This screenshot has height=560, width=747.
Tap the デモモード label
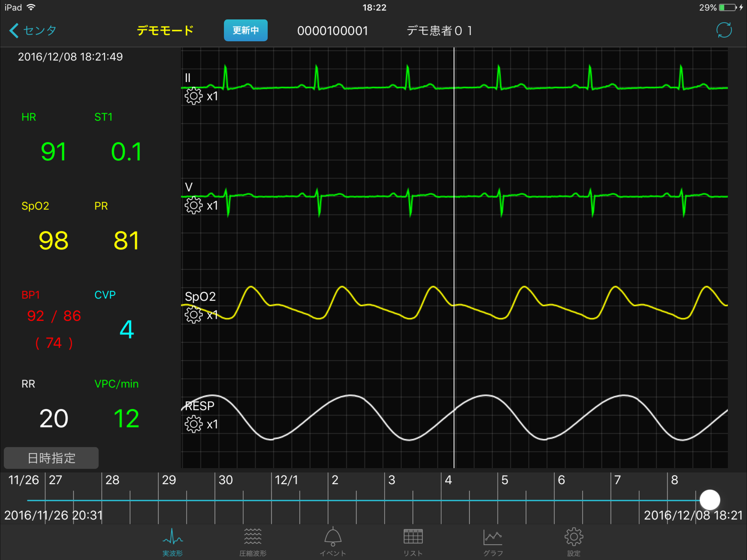point(165,30)
